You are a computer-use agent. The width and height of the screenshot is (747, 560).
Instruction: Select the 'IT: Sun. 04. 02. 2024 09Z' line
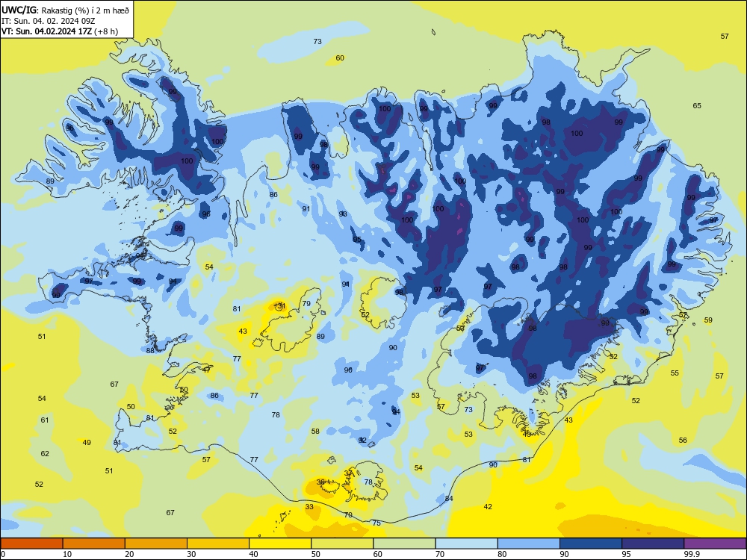(x=49, y=21)
